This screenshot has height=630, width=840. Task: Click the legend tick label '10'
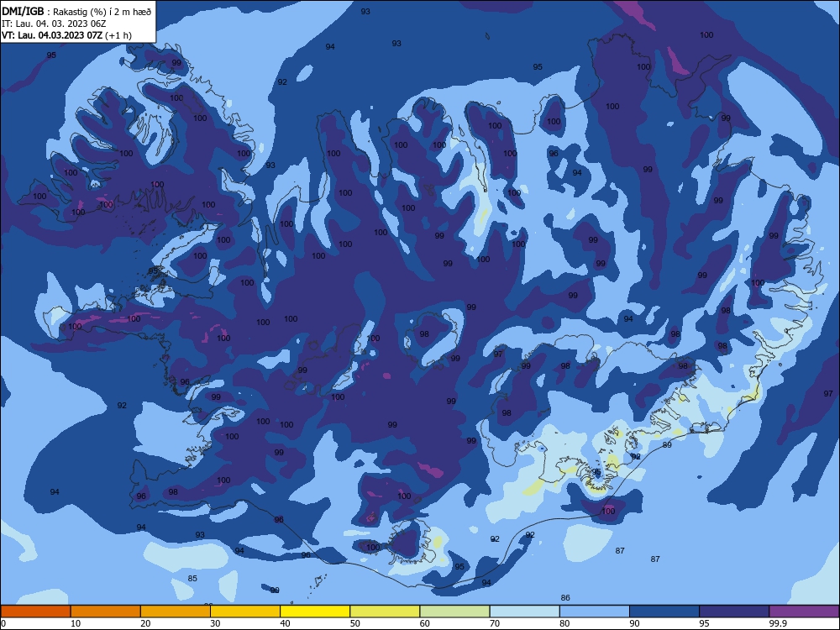tap(76, 623)
